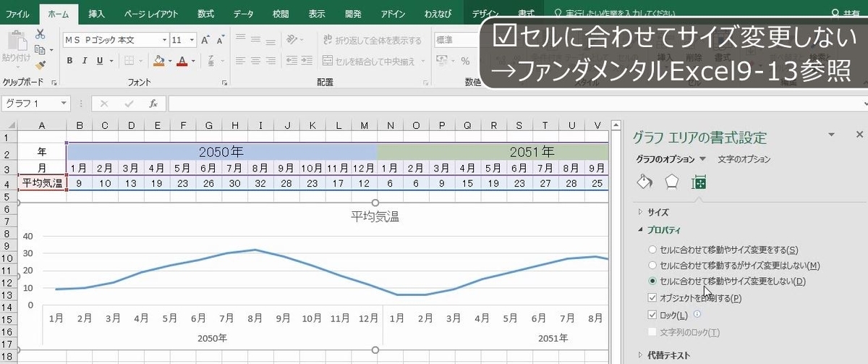868x364 pixels.
Task: Open the Name Box dropdown arrow
Action: click(64, 103)
